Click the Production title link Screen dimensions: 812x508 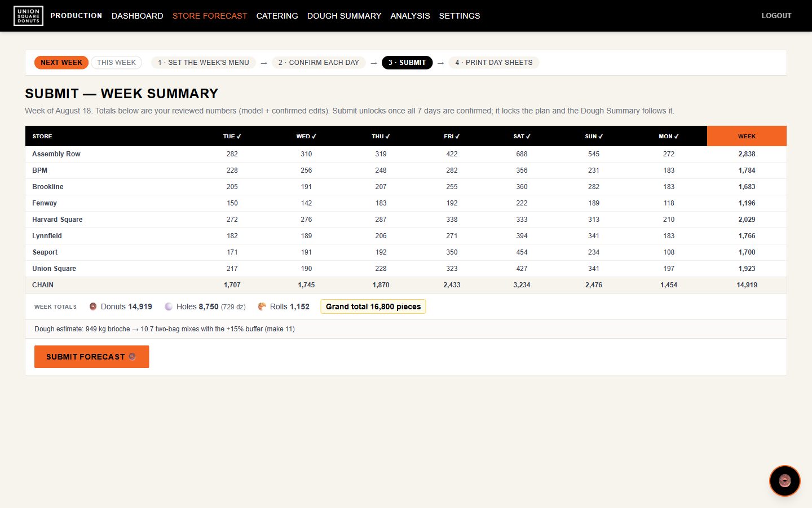coord(76,16)
